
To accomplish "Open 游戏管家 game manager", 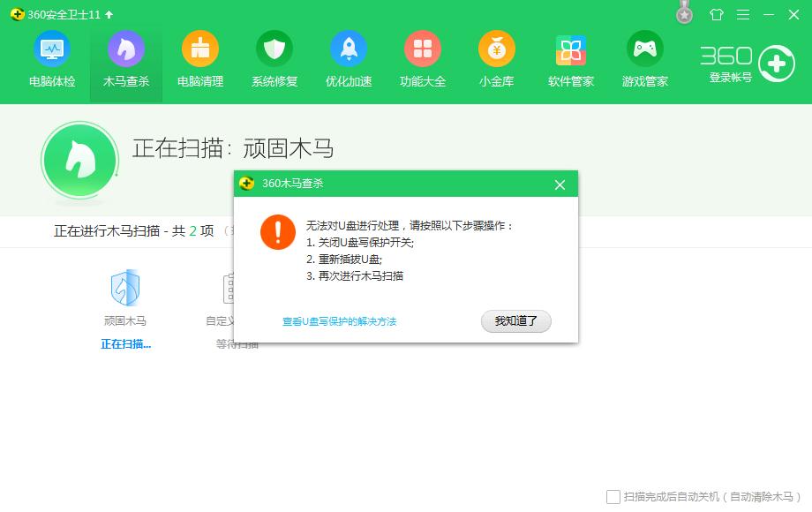I will 644,57.
